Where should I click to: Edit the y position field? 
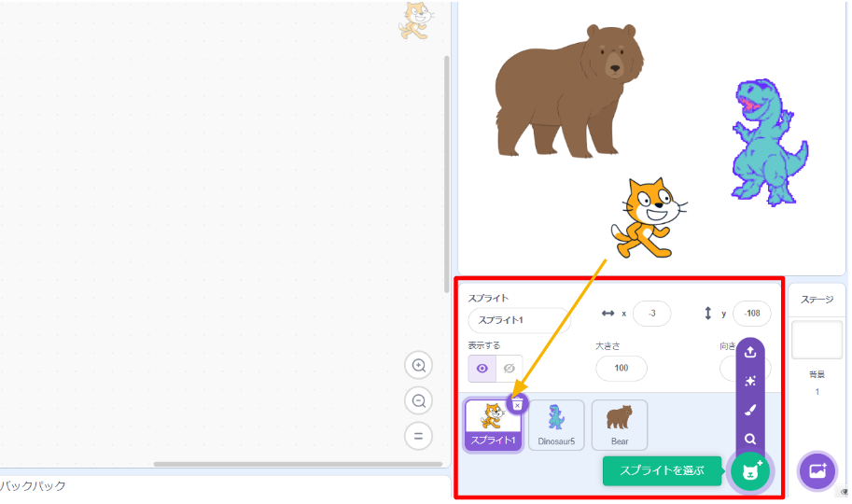pyautogui.click(x=752, y=314)
